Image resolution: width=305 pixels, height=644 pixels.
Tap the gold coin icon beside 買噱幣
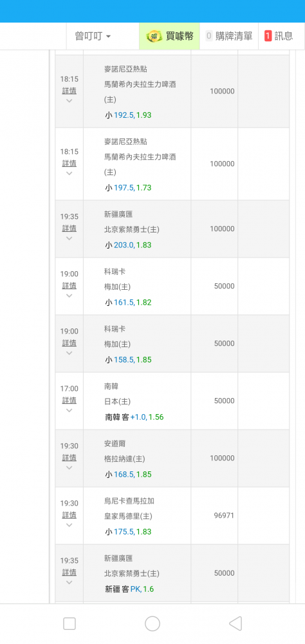(154, 36)
